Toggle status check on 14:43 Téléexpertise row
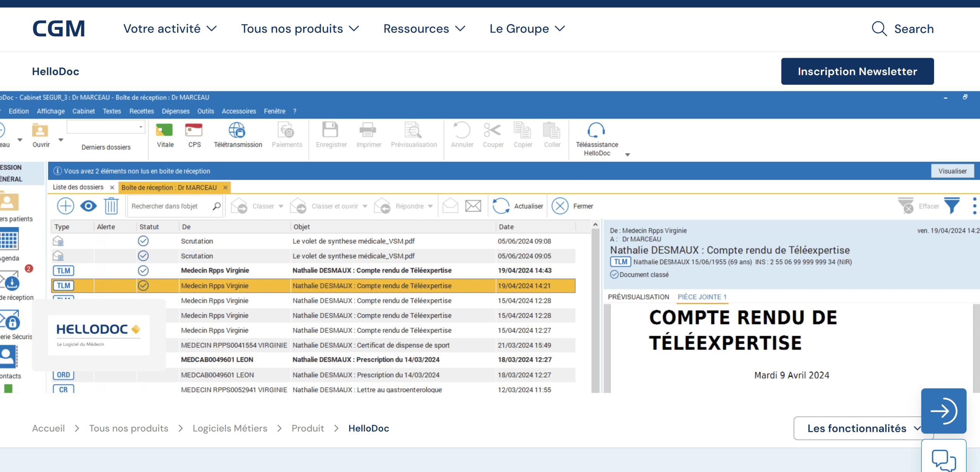Image resolution: width=980 pixels, height=472 pixels. point(143,271)
